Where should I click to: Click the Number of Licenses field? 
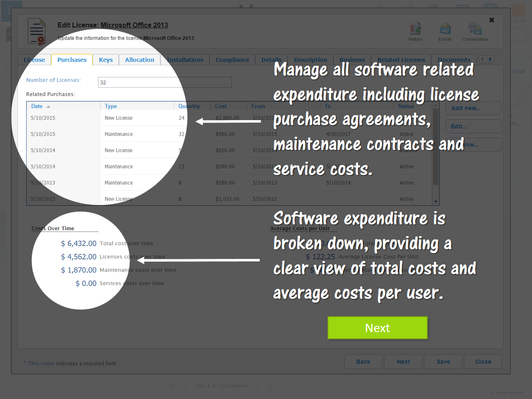pos(165,82)
